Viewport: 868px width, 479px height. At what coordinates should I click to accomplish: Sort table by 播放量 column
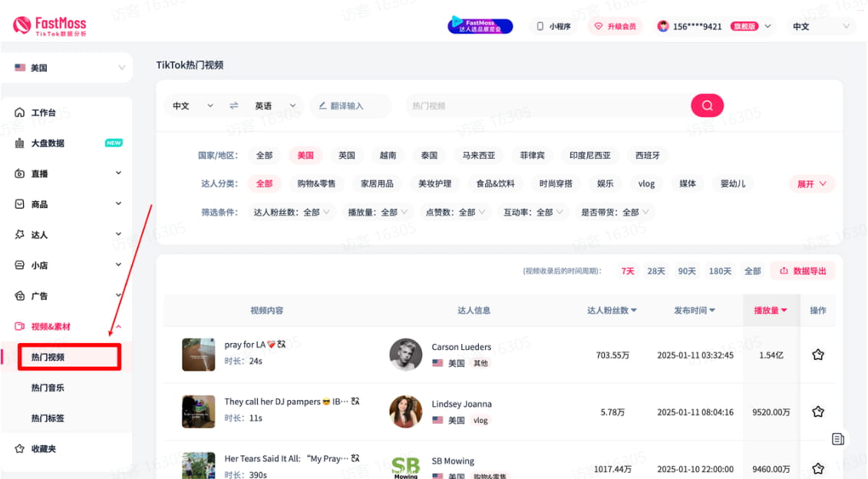coord(771,310)
